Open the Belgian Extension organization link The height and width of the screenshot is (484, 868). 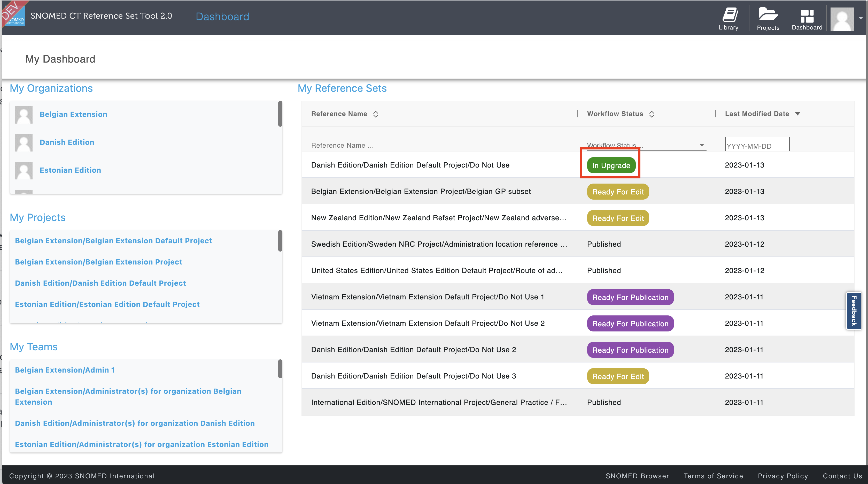click(73, 114)
